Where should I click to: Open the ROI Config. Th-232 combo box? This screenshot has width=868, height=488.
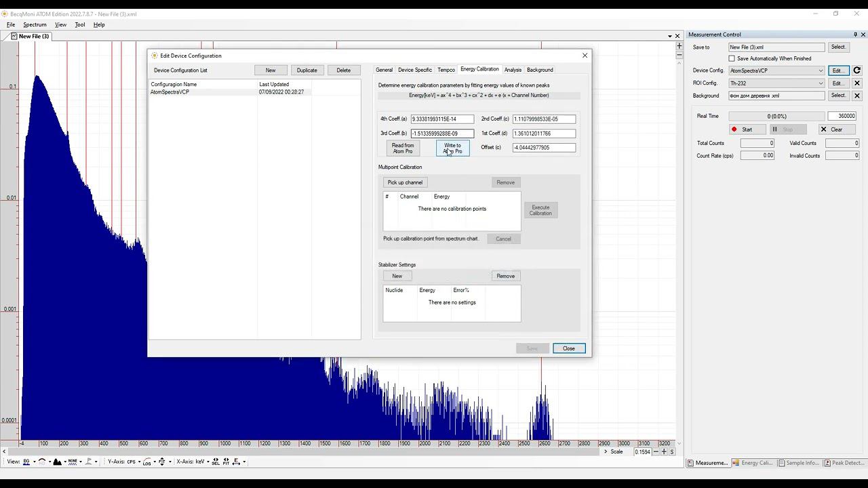point(776,83)
